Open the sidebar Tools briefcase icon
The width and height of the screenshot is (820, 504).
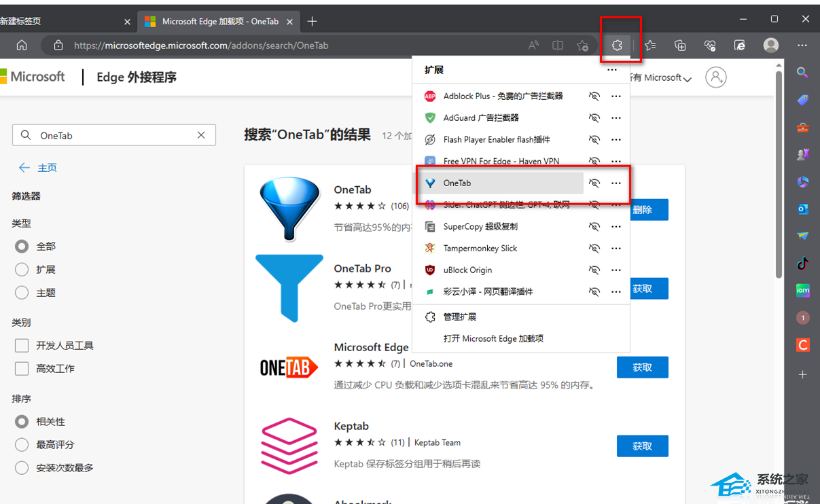tap(802, 128)
